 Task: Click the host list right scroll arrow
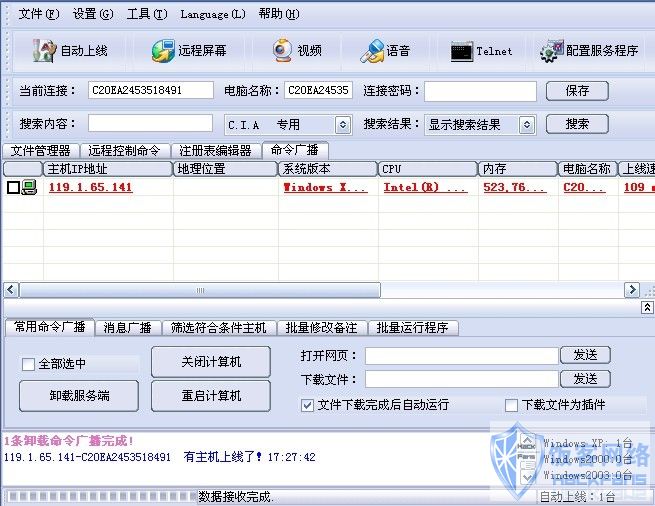[x=631, y=290]
